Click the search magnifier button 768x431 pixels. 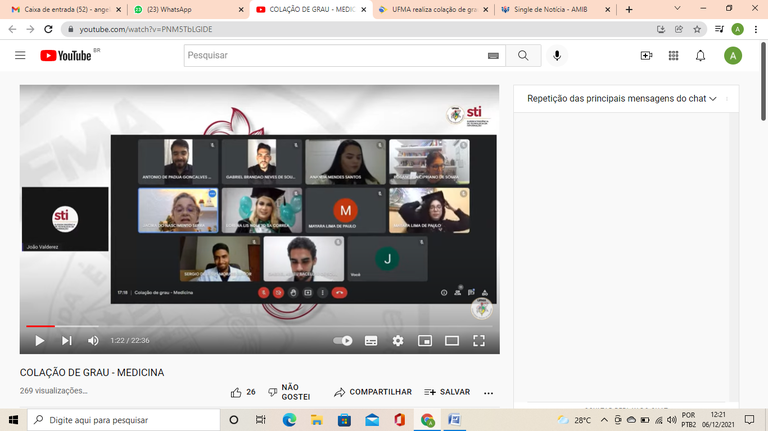(x=522, y=56)
